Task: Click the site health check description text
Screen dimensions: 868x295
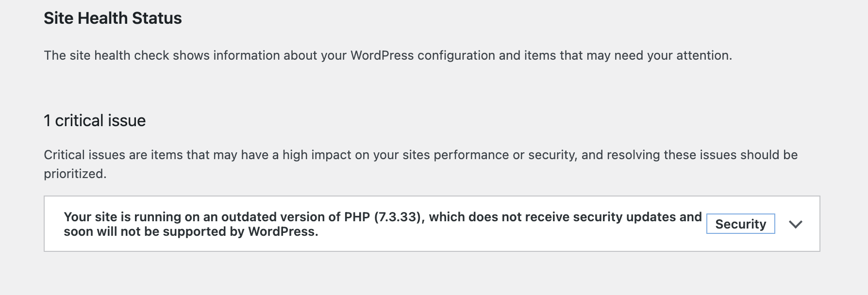Action: click(387, 55)
